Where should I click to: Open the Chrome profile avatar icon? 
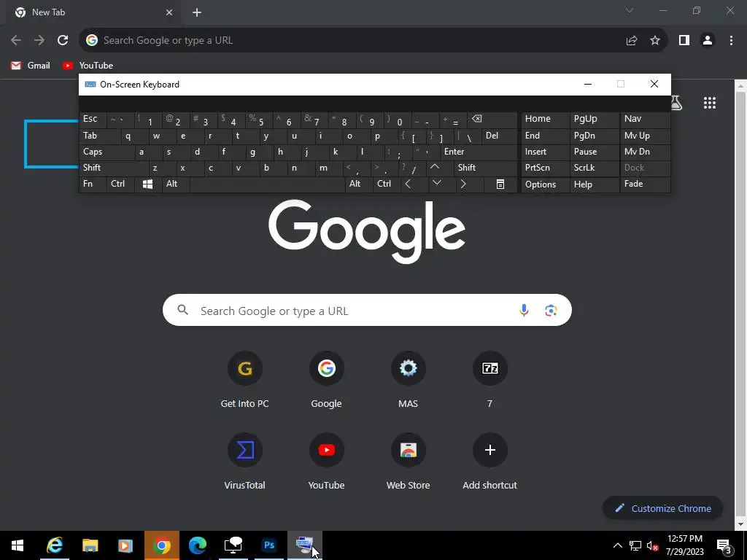click(708, 41)
